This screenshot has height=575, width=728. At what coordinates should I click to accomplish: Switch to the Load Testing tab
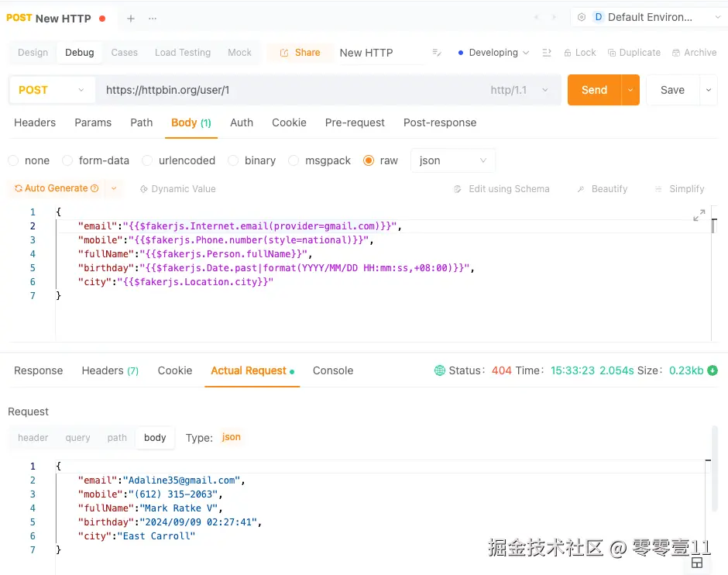point(183,53)
